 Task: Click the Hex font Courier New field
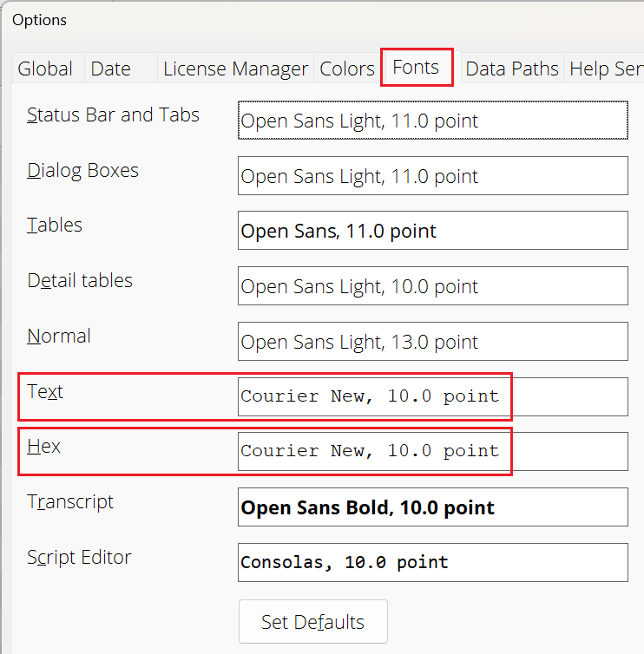click(432, 451)
